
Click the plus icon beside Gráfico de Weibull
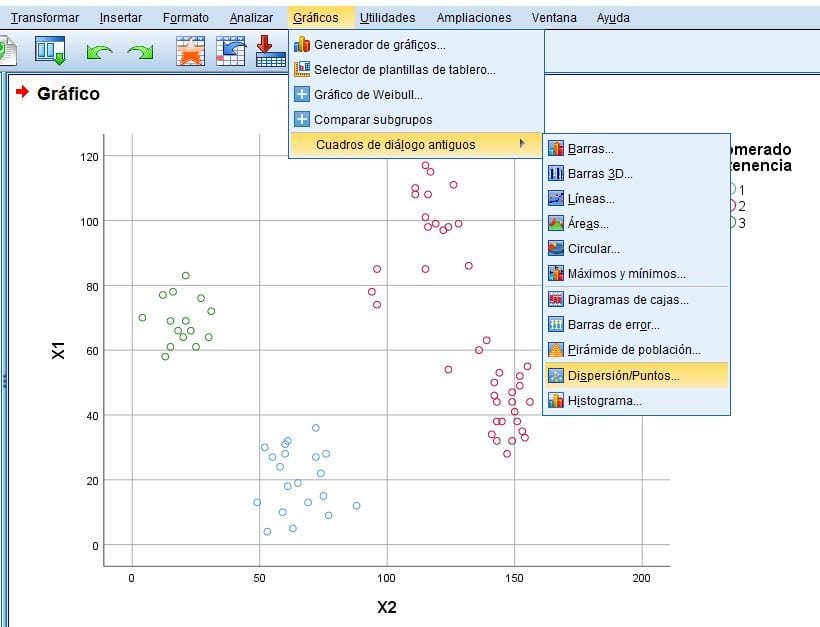click(x=302, y=94)
